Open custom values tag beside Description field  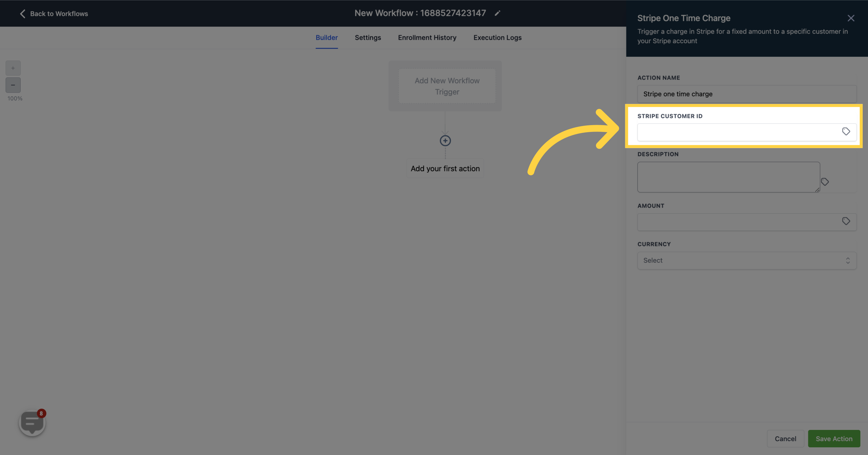click(x=825, y=182)
